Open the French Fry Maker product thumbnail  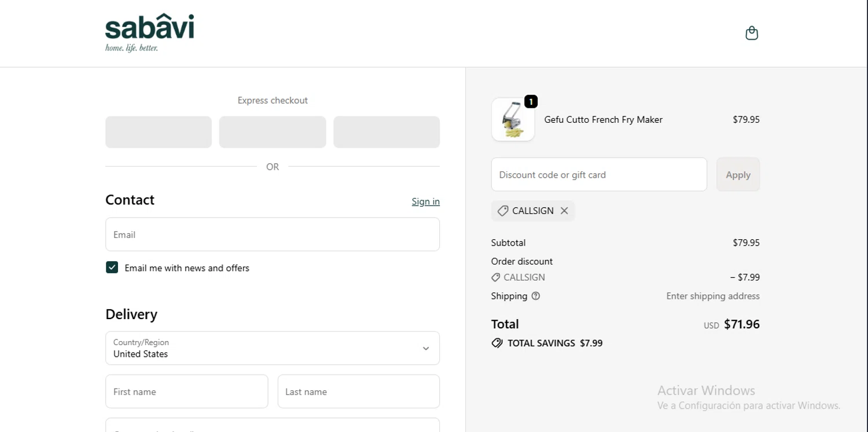[x=513, y=119]
